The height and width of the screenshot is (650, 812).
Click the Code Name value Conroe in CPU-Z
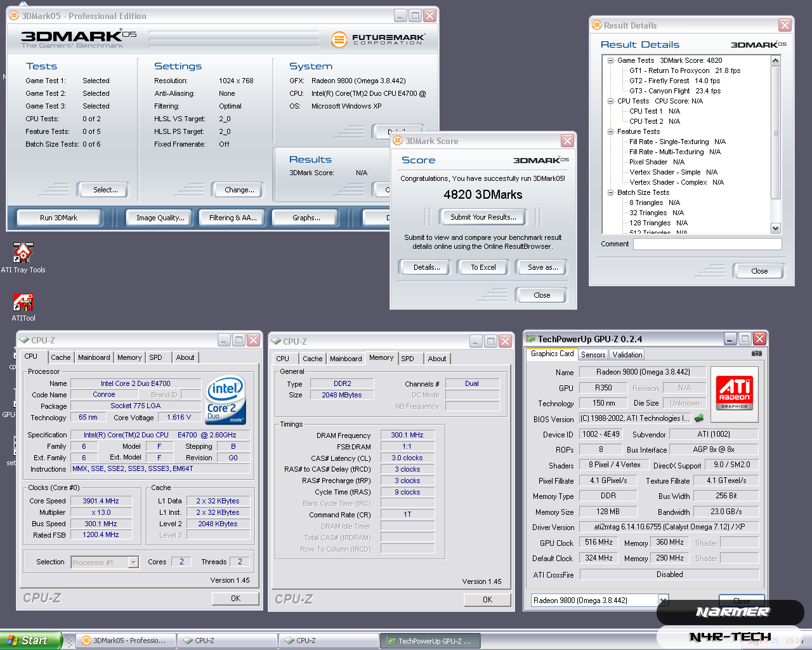pos(104,395)
